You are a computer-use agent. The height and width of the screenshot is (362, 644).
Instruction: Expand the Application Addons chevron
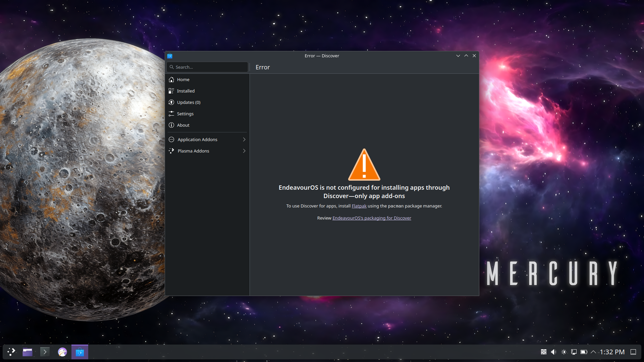pyautogui.click(x=244, y=139)
